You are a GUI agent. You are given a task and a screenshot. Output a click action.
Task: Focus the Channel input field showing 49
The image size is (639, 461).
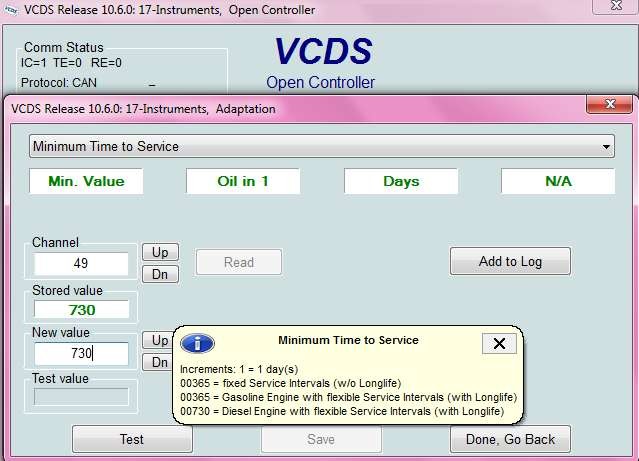click(81, 263)
